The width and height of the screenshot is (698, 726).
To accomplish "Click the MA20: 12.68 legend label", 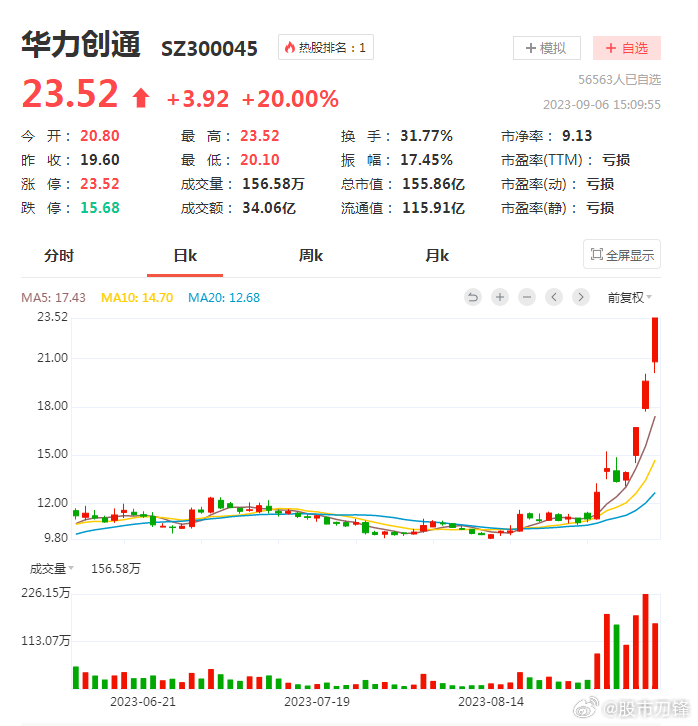I will (x=224, y=297).
